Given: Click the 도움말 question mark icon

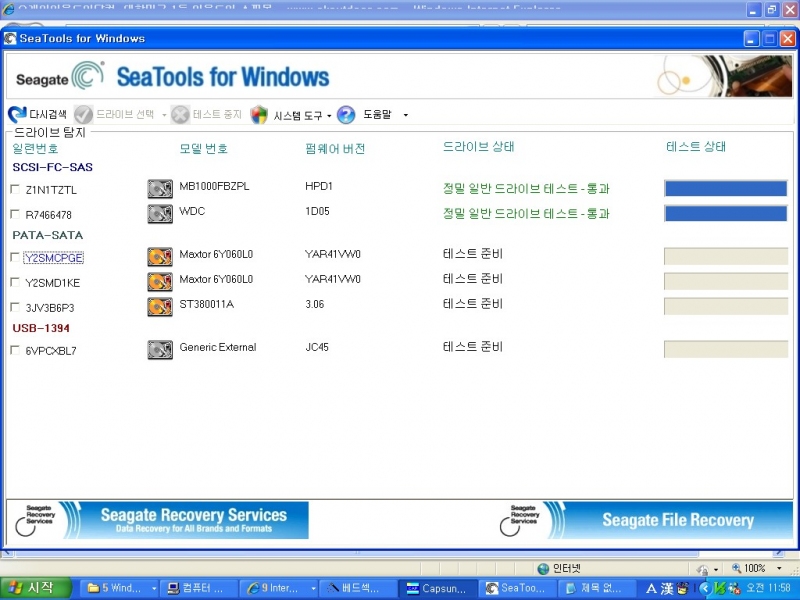Looking at the screenshot, I should (x=346, y=115).
